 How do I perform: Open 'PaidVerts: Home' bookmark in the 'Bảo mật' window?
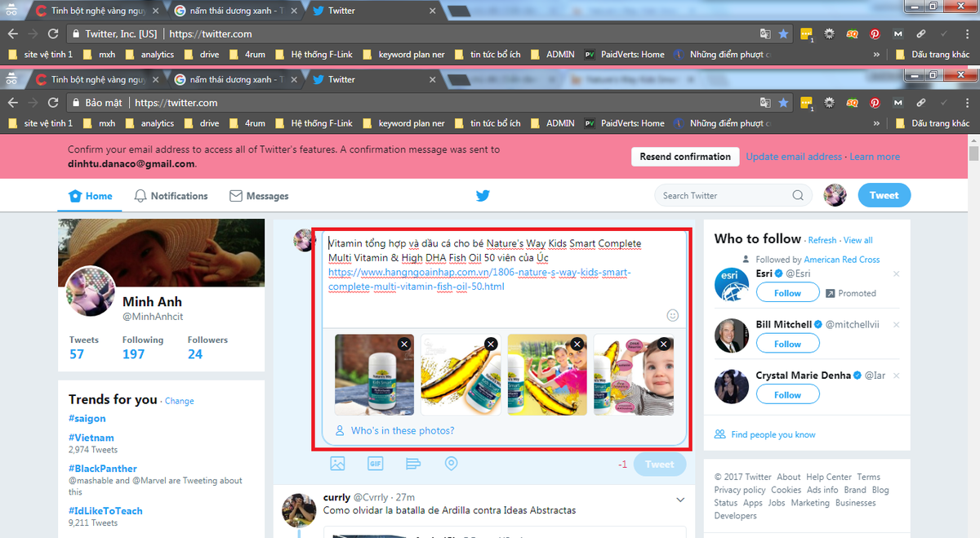coord(624,123)
